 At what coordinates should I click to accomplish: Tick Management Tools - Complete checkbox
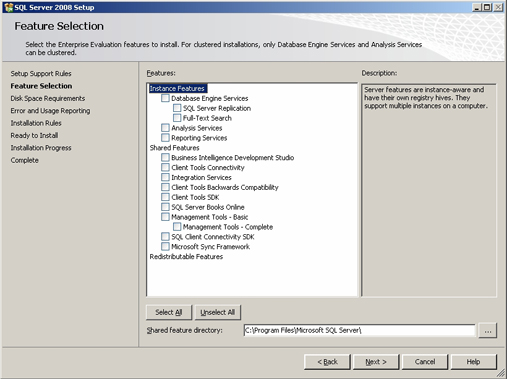pos(177,227)
